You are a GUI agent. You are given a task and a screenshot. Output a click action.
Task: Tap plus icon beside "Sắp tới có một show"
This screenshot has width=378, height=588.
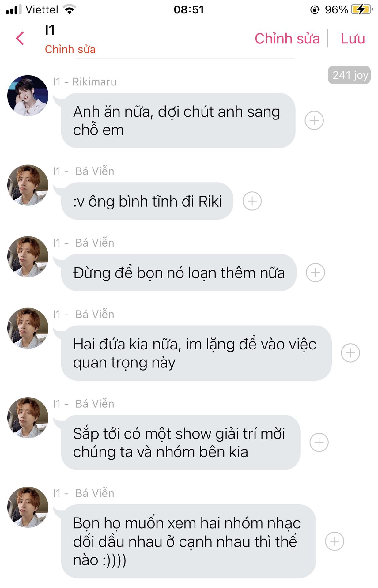[319, 442]
